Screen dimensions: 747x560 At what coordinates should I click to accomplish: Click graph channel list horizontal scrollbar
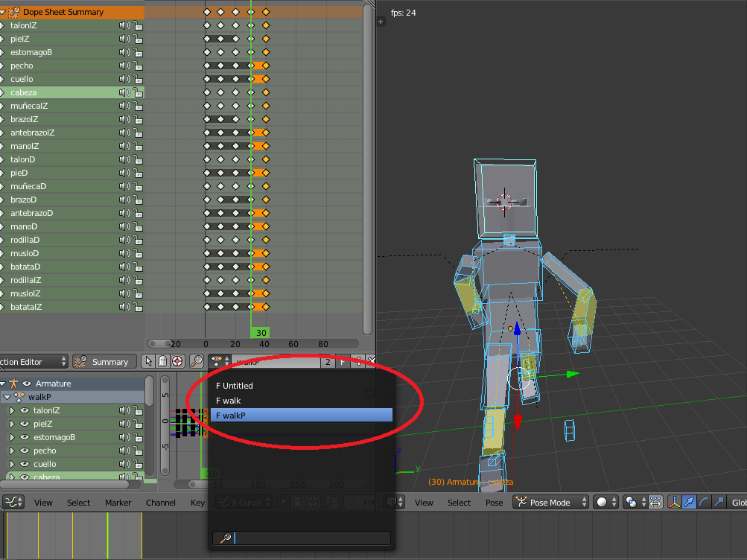(64, 484)
